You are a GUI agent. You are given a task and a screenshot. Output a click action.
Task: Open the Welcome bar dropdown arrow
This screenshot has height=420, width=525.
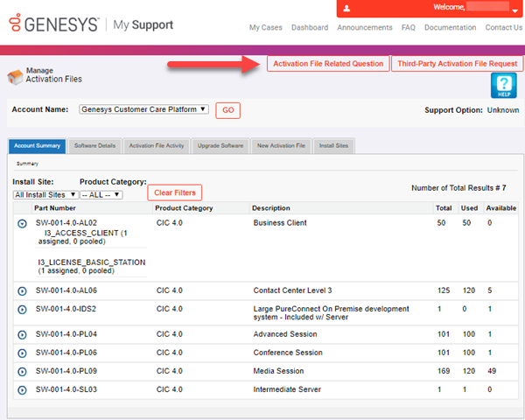pyautogui.click(x=515, y=10)
